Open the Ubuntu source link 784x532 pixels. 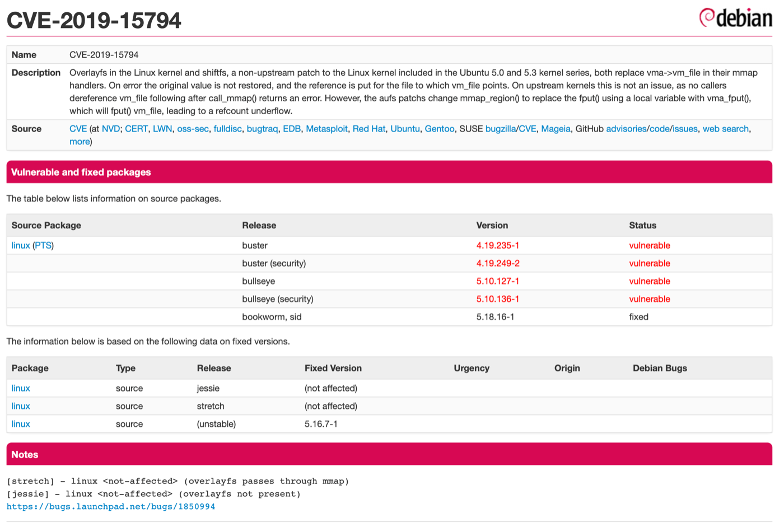[x=405, y=129]
